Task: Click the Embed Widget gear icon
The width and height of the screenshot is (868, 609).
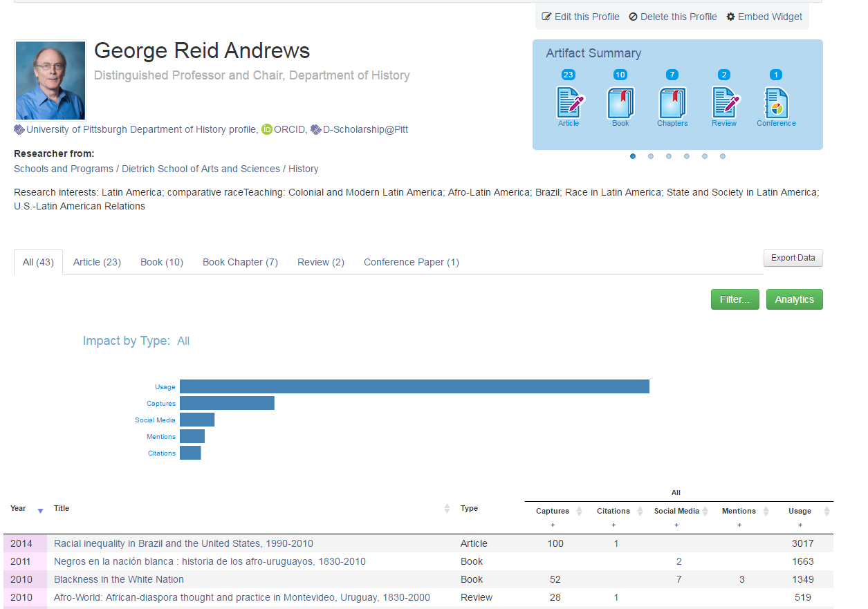Action: point(730,16)
